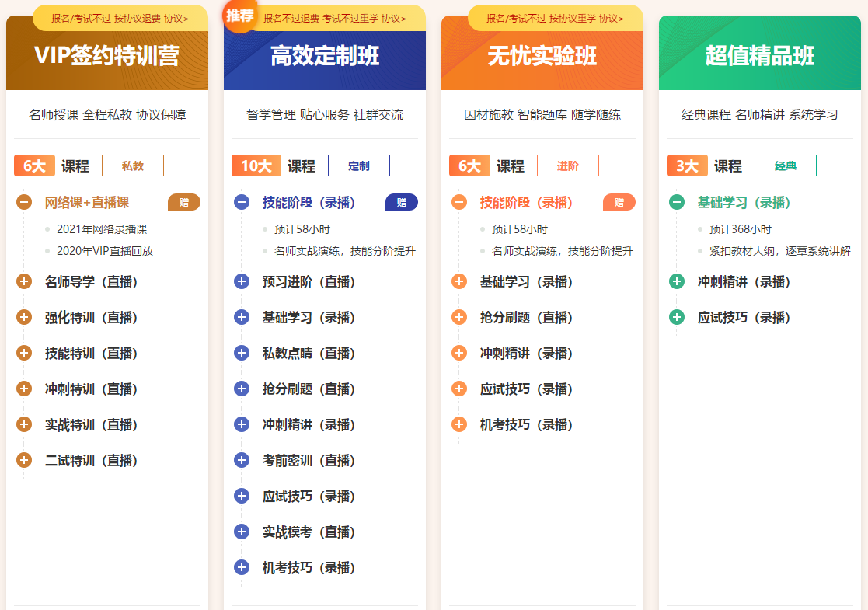Expand 名师导学 (直播) course item
Image resolution: width=868 pixels, height=610 pixels.
pyautogui.click(x=23, y=281)
